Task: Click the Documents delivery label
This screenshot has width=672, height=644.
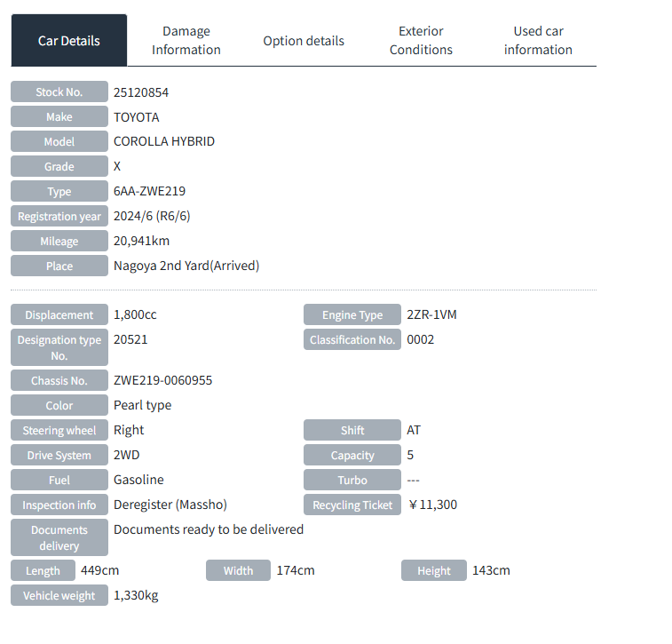Action: [x=59, y=537]
